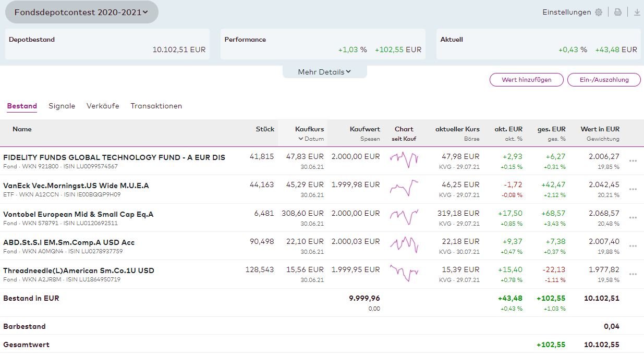The image size is (644, 357).
Task: Open the Vontobel European Mid & Small Cap link
Action: 78,214
